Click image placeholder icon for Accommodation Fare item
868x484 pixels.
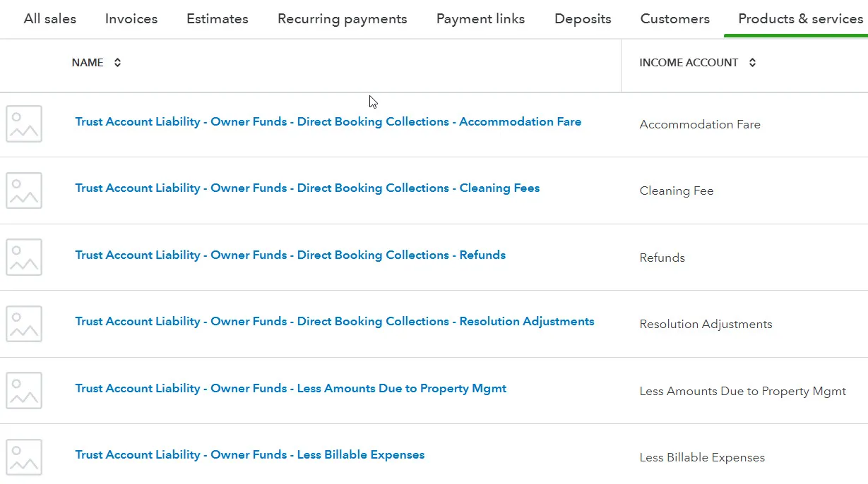pos(24,123)
